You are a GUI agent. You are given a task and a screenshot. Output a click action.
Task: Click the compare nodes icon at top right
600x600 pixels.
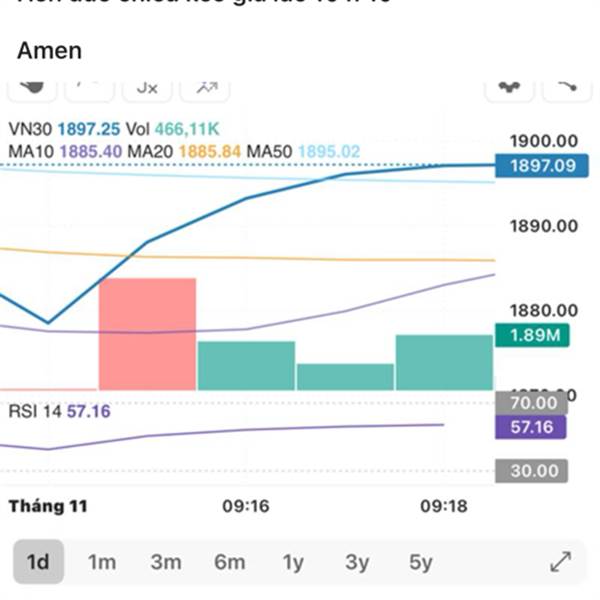(x=509, y=88)
